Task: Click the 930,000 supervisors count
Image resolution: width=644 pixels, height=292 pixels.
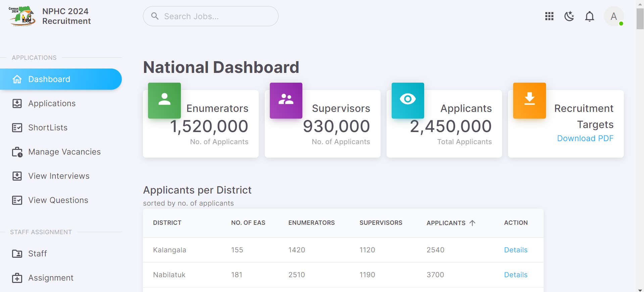Action: click(336, 127)
